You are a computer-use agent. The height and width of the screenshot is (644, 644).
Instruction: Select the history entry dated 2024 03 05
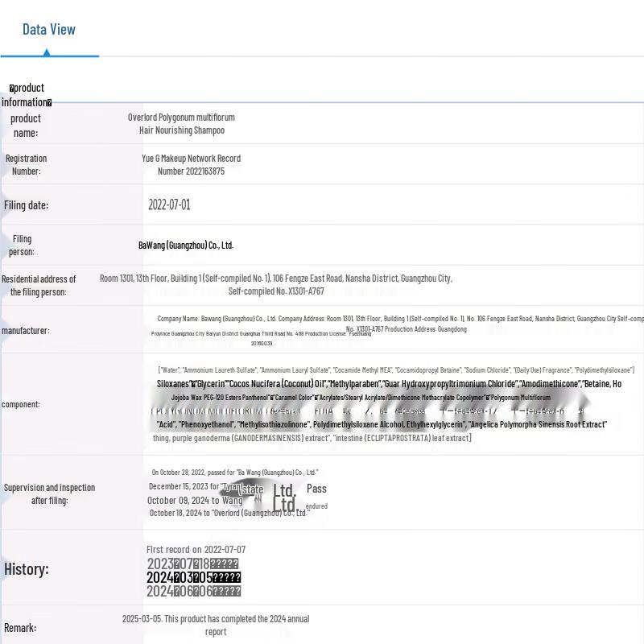194,577
